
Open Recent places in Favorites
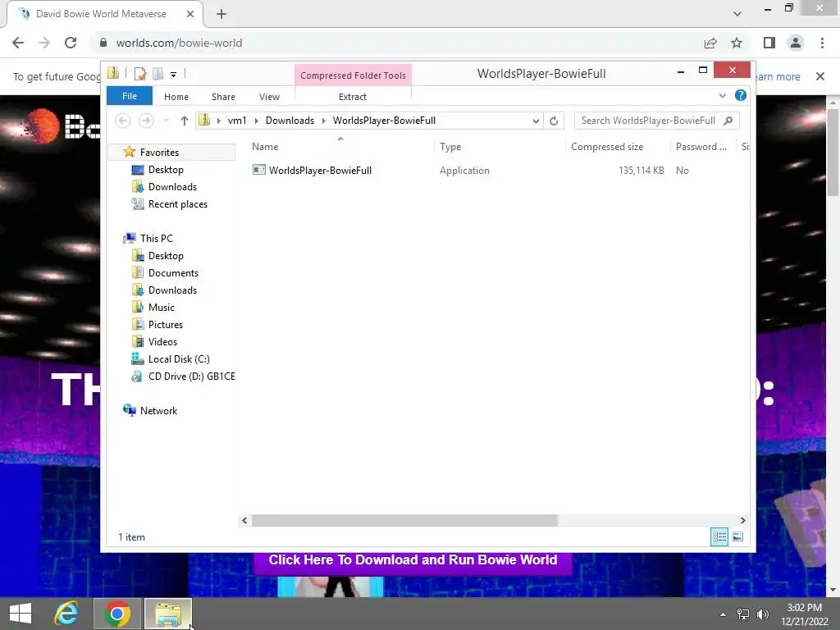click(x=177, y=204)
